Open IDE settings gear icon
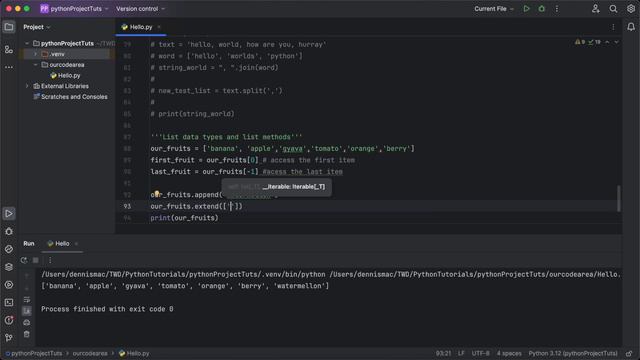 [x=631, y=9]
